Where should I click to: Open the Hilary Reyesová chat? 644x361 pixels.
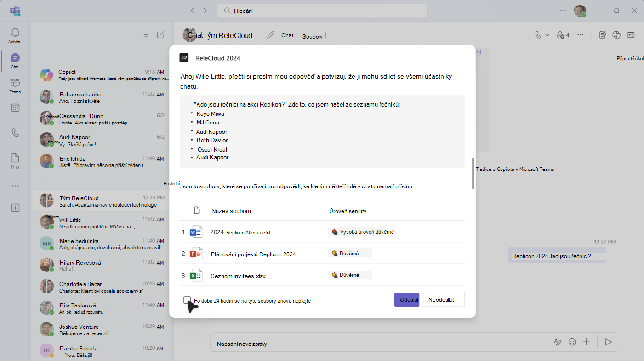tap(102, 265)
